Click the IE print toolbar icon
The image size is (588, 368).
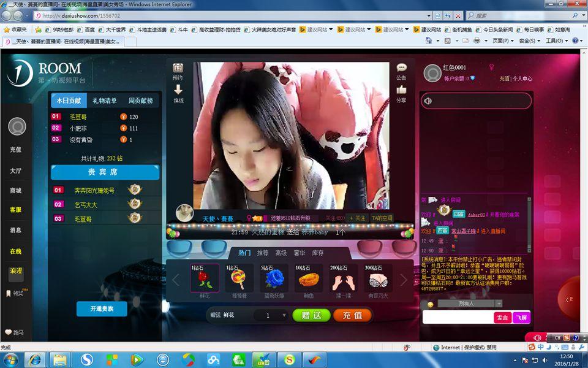tap(477, 40)
